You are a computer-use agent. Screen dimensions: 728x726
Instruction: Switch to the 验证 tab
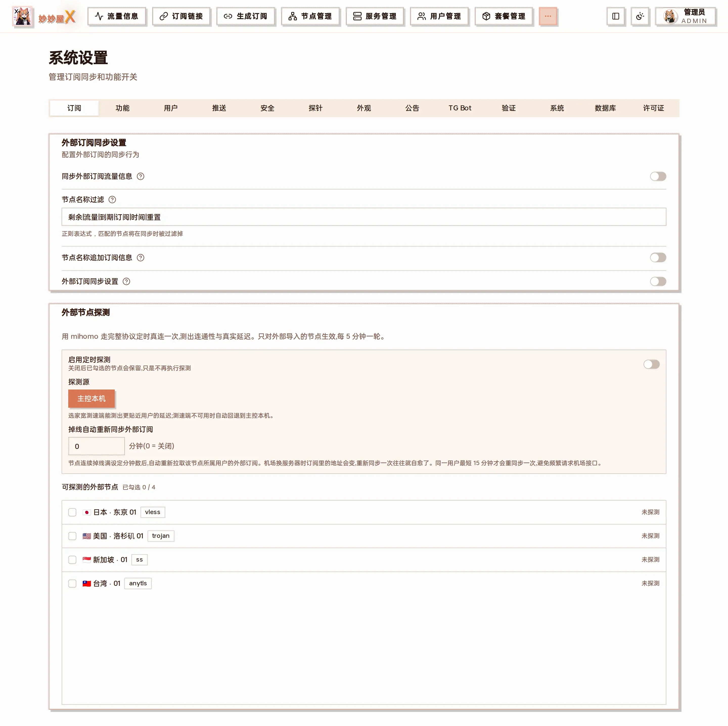tap(509, 108)
